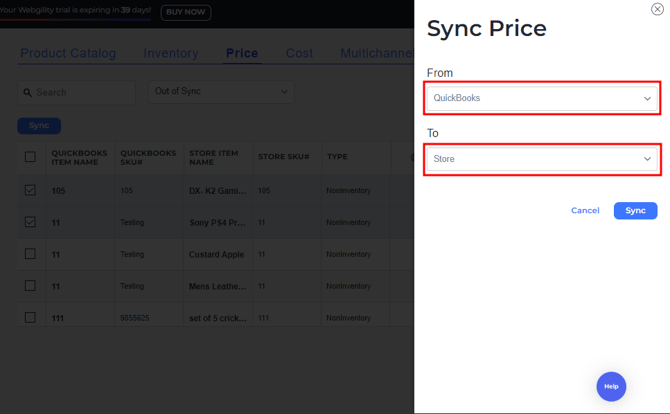The image size is (670, 414).
Task: Check the item 111 row checkbox
Action: coord(30,318)
